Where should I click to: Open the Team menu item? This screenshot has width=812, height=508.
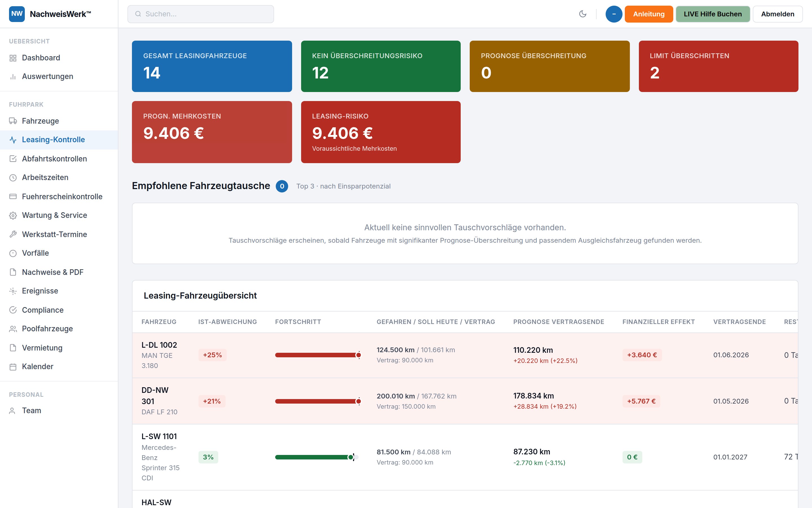[x=59, y=411]
